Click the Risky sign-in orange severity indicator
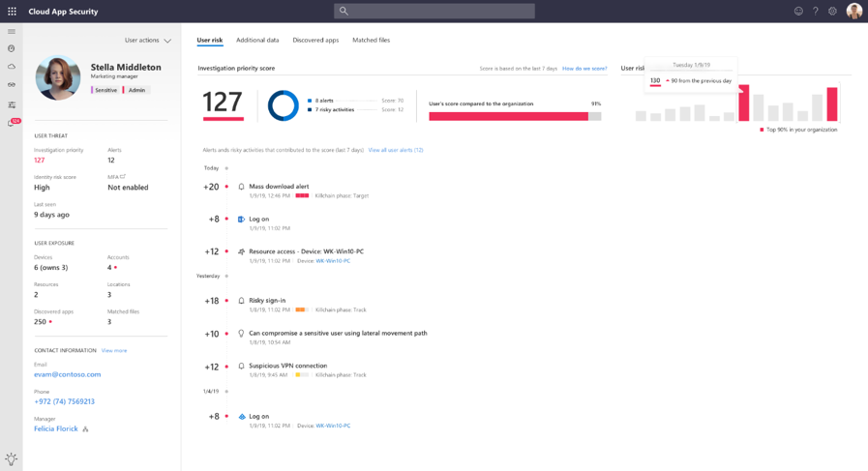Viewport: 868px width, 471px height. pyautogui.click(x=302, y=309)
